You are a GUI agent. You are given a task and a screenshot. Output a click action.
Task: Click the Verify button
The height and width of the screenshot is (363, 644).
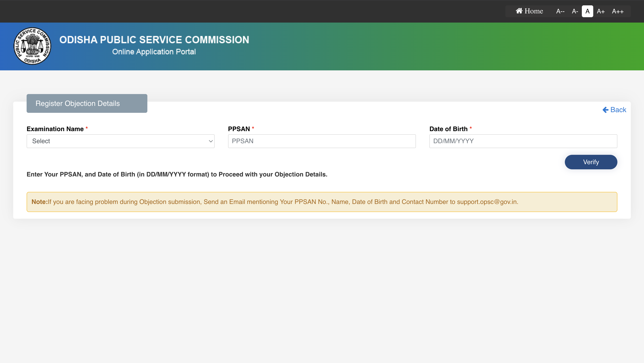pos(591,162)
